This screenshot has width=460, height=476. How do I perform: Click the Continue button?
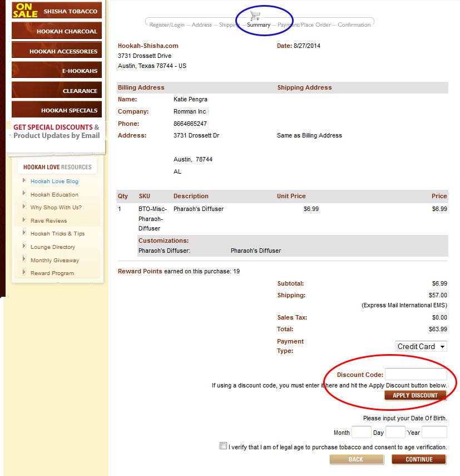(x=419, y=459)
